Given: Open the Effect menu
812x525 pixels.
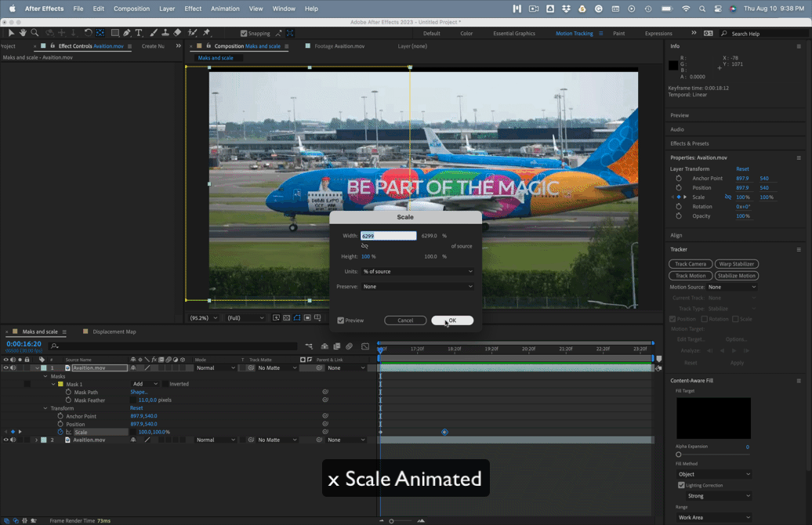Looking at the screenshot, I should (193, 9).
